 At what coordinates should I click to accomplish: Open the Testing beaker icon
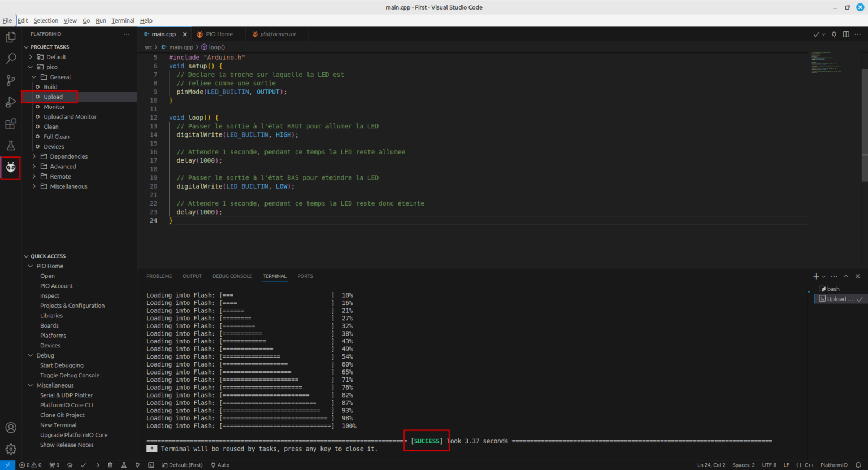click(x=11, y=145)
